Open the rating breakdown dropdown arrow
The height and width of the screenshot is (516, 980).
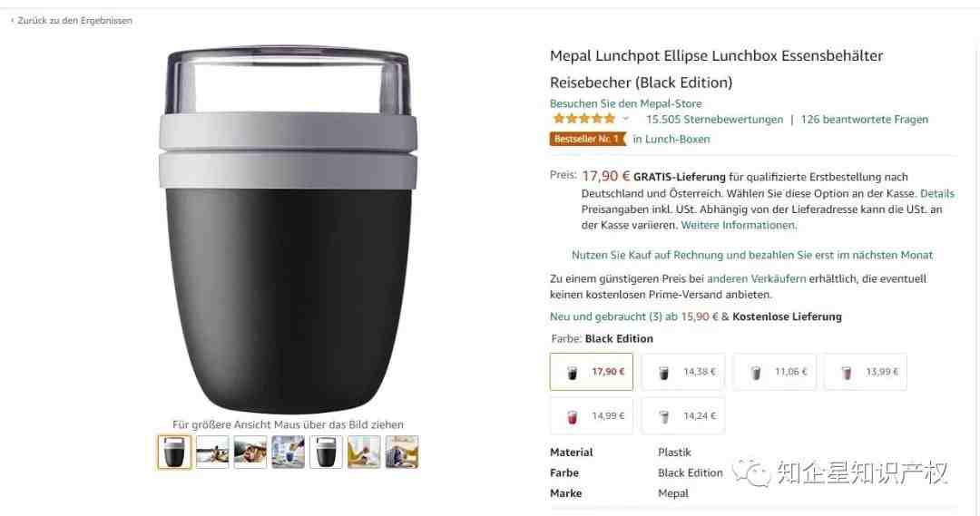pyautogui.click(x=625, y=119)
